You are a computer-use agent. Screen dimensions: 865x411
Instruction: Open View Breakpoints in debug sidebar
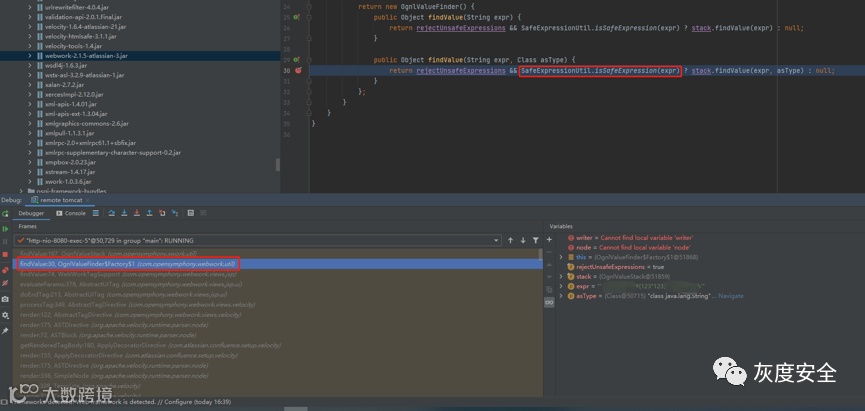coord(6,270)
